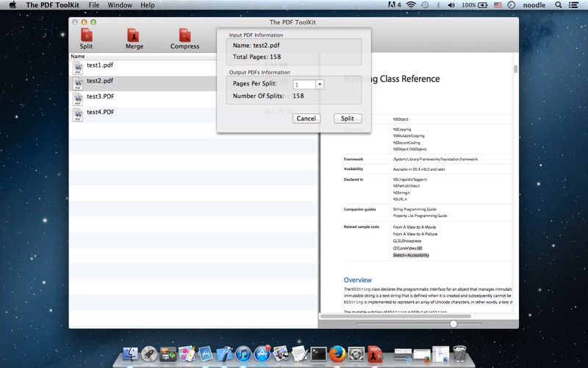Select the test4.PDF file name
Screen dimensions: 588x368
101,112
